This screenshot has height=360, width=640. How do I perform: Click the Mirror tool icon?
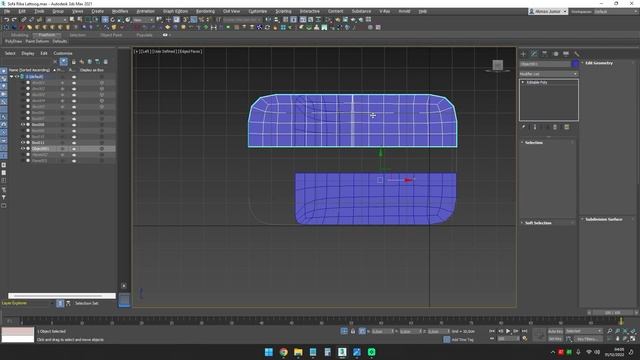coord(268,19)
